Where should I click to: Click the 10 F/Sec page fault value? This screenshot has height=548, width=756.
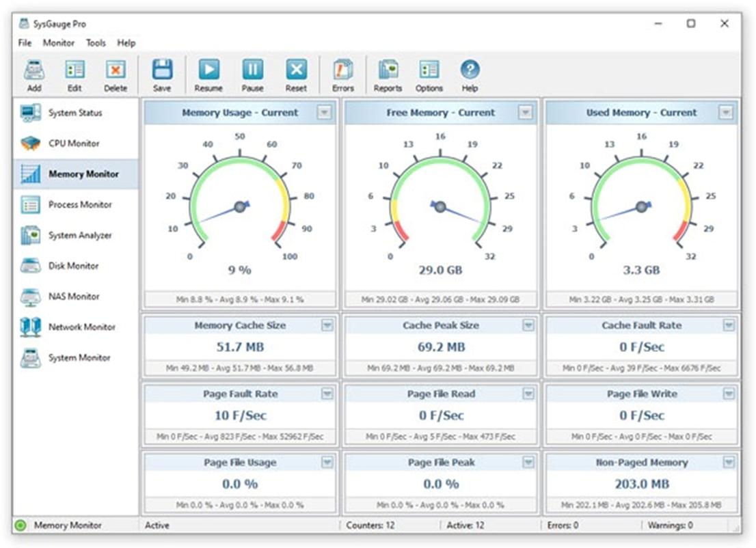pos(240,415)
